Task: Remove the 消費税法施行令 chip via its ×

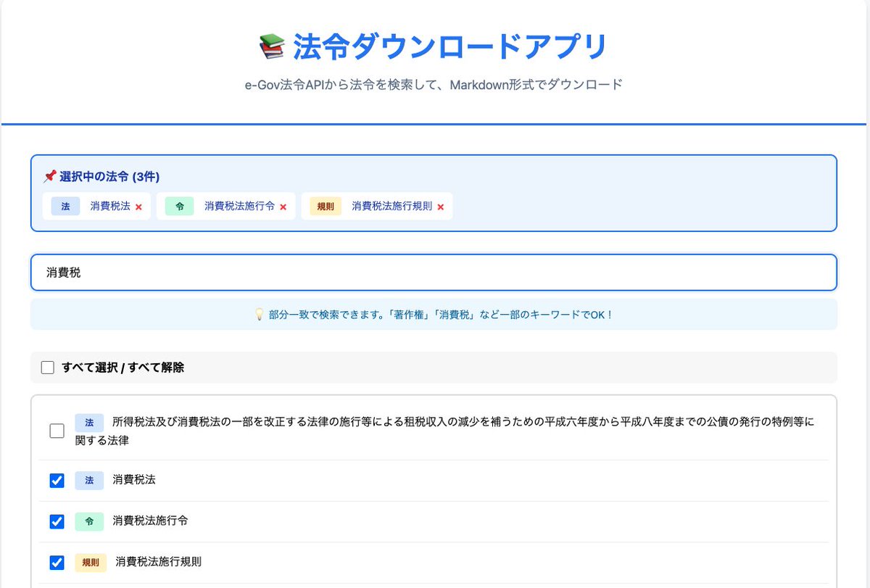Action: pyautogui.click(x=283, y=206)
